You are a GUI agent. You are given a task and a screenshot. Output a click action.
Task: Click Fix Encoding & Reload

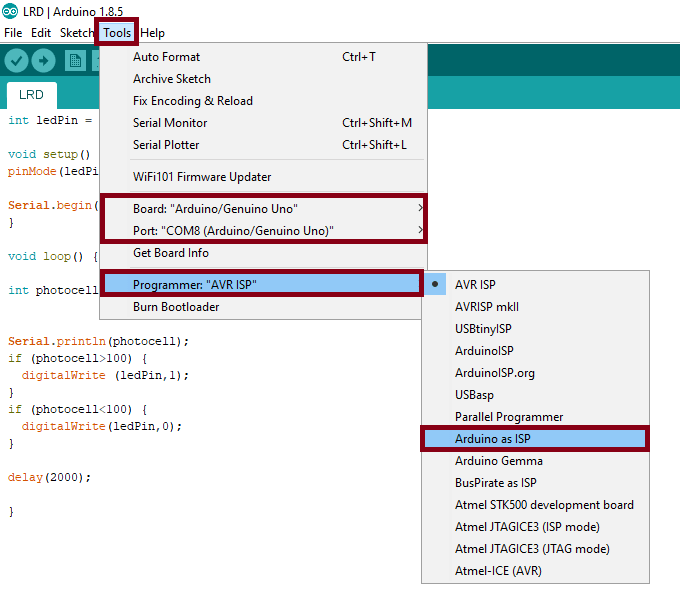[263, 101]
